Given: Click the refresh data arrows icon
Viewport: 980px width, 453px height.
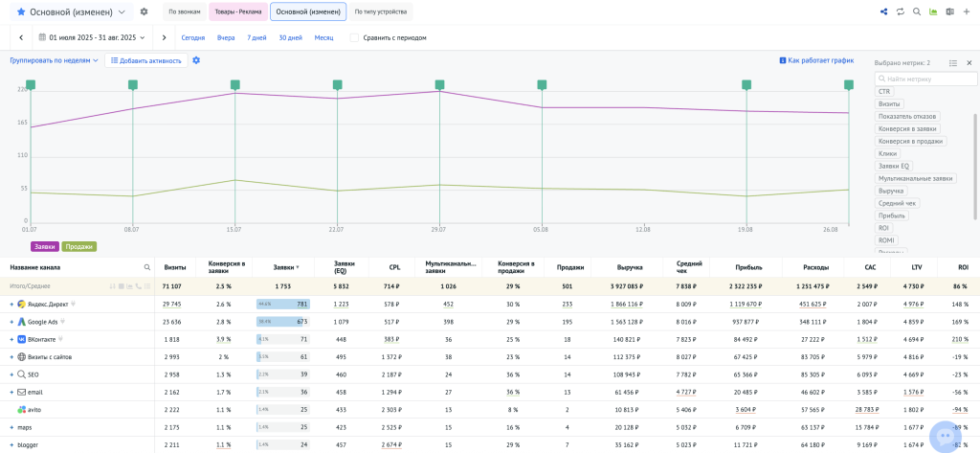Looking at the screenshot, I should (x=901, y=11).
